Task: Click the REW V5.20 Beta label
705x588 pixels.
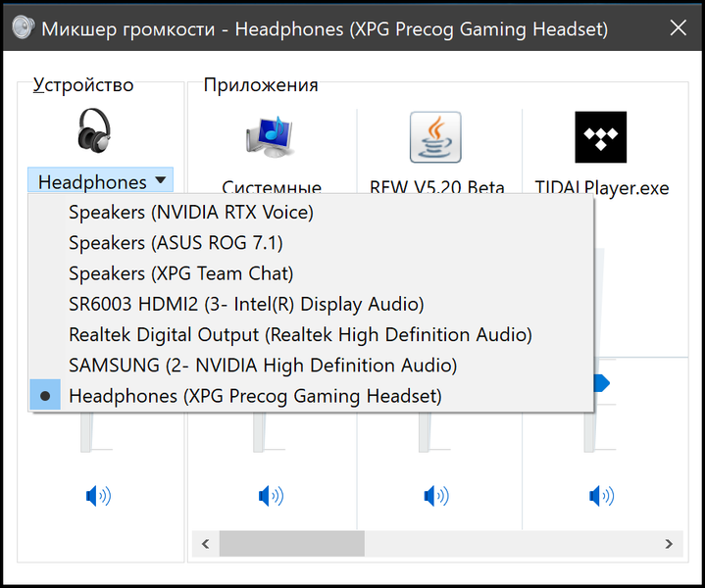Action: 437,187
